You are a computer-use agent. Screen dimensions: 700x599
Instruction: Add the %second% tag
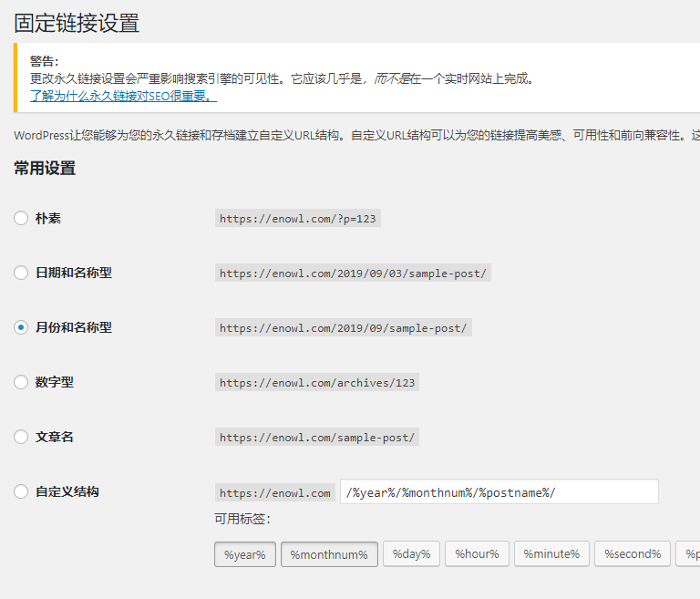pyautogui.click(x=633, y=554)
